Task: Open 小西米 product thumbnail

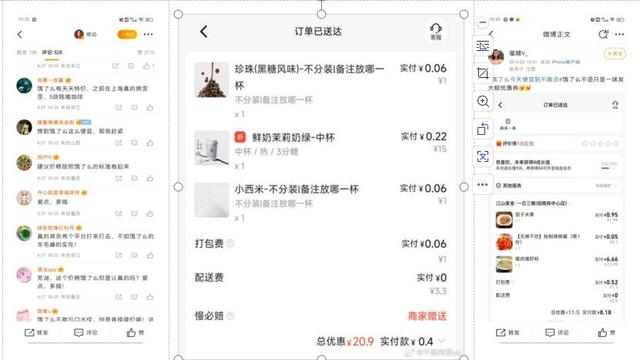Action: [x=211, y=200]
